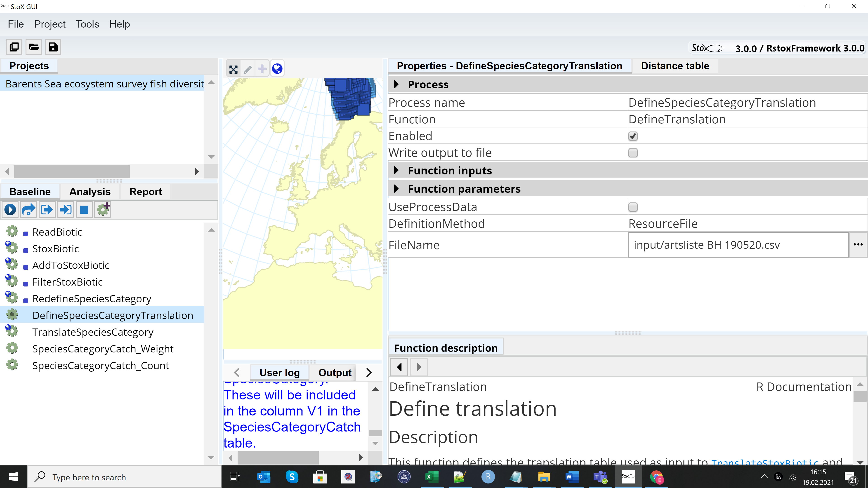Click the open project folder icon

pos(33,47)
